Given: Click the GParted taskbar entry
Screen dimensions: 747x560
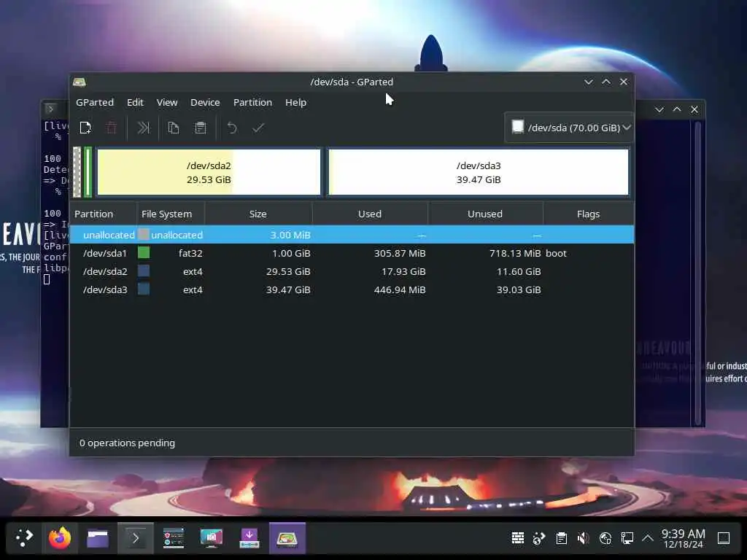Looking at the screenshot, I should [287, 538].
